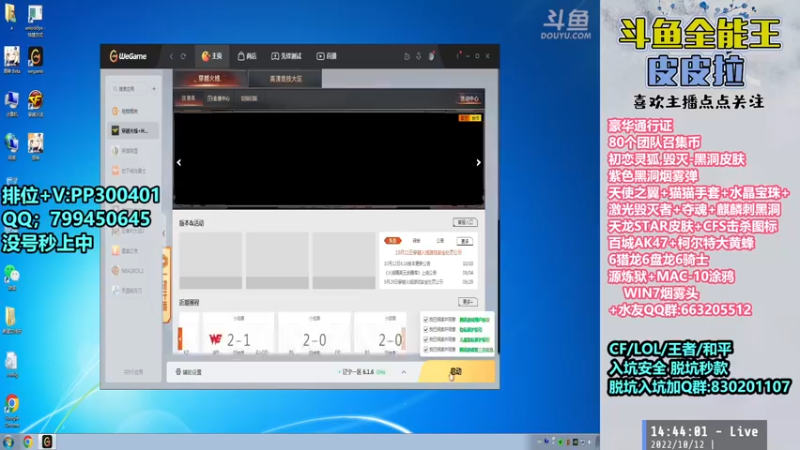Select the orange active news category tab
The height and width of the screenshot is (450, 800).
(x=392, y=240)
